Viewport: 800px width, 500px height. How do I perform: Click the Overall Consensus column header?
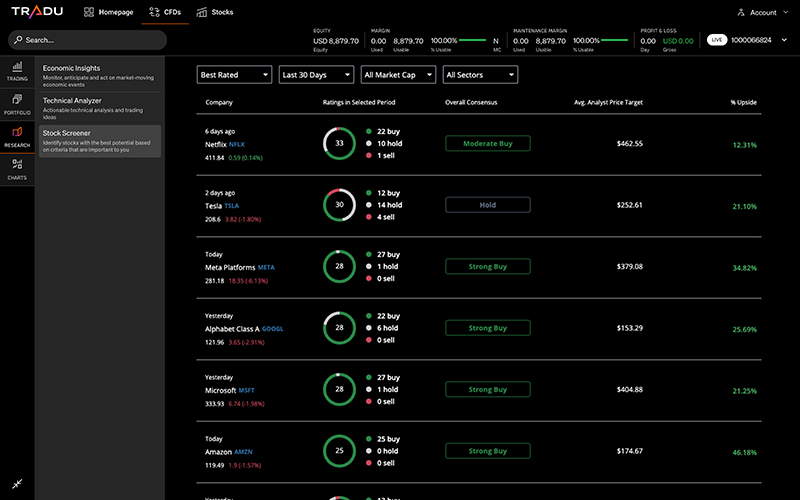click(x=471, y=102)
